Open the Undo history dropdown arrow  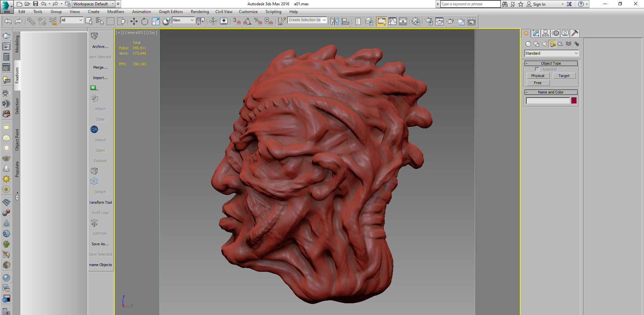pyautogui.click(x=50, y=4)
